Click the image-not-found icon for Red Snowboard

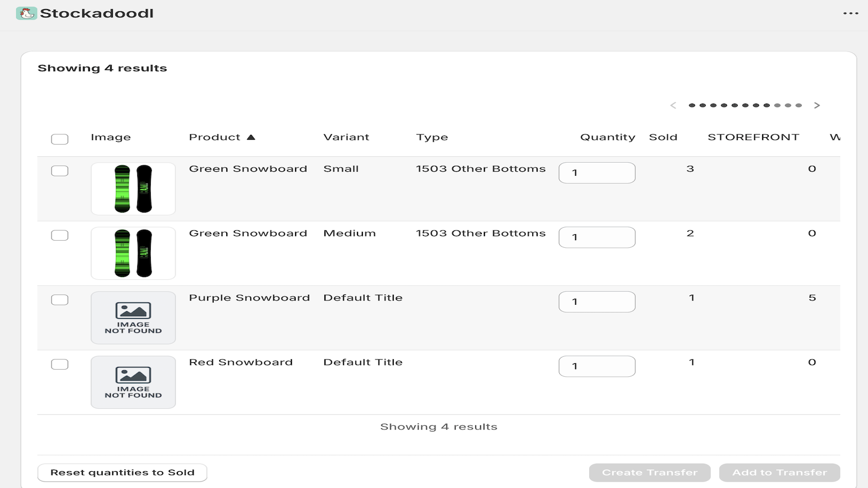[x=133, y=382]
